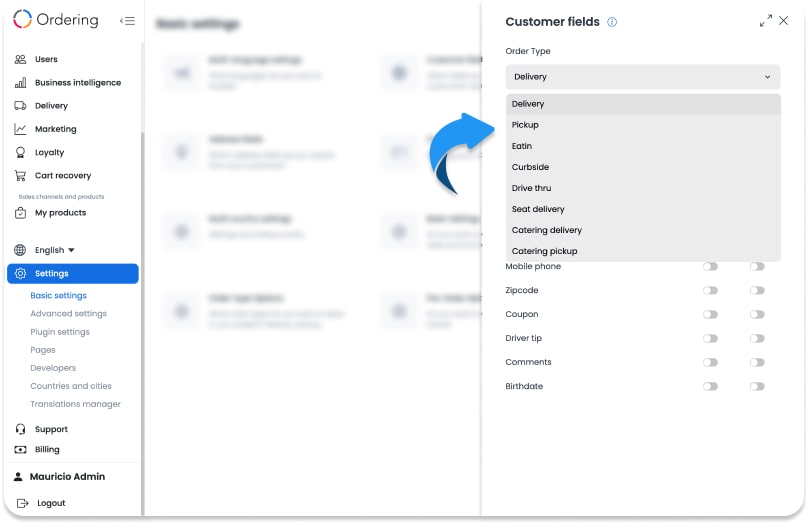
Task: Open the Order Type dropdown
Action: pos(643,77)
